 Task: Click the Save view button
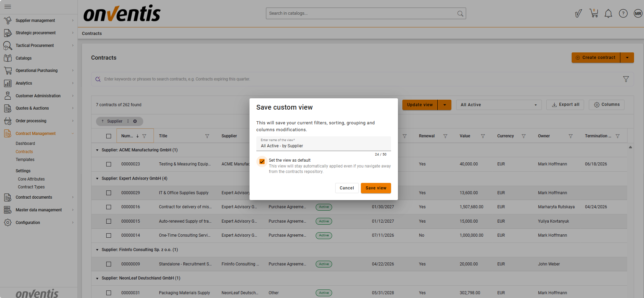(376, 188)
